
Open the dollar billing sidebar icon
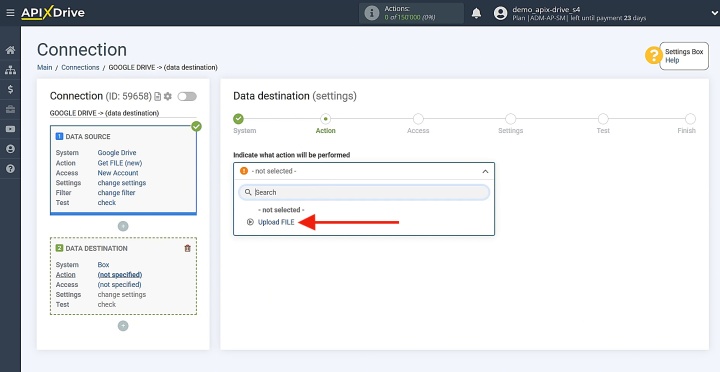point(10,90)
